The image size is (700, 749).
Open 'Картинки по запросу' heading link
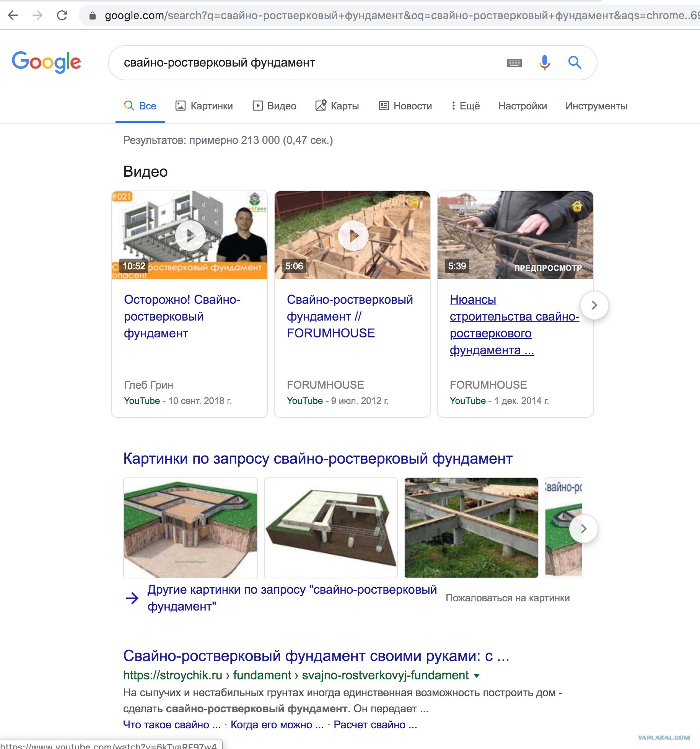[318, 458]
